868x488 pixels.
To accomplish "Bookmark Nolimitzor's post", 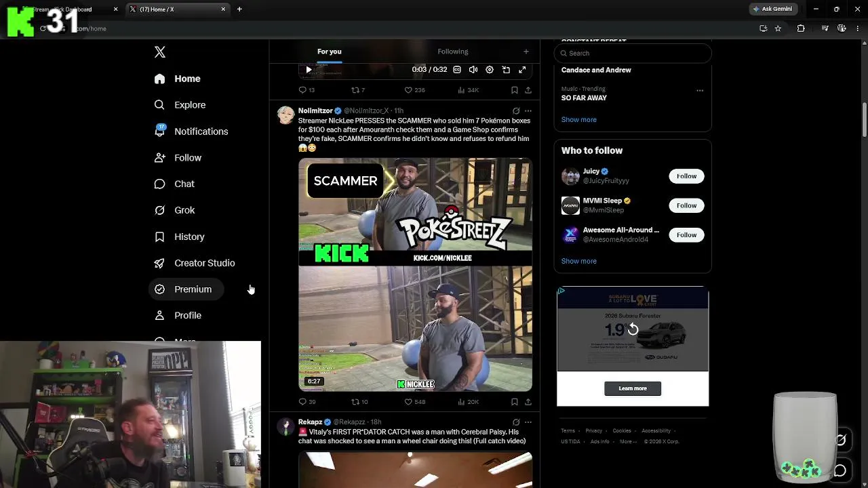I will point(515,402).
